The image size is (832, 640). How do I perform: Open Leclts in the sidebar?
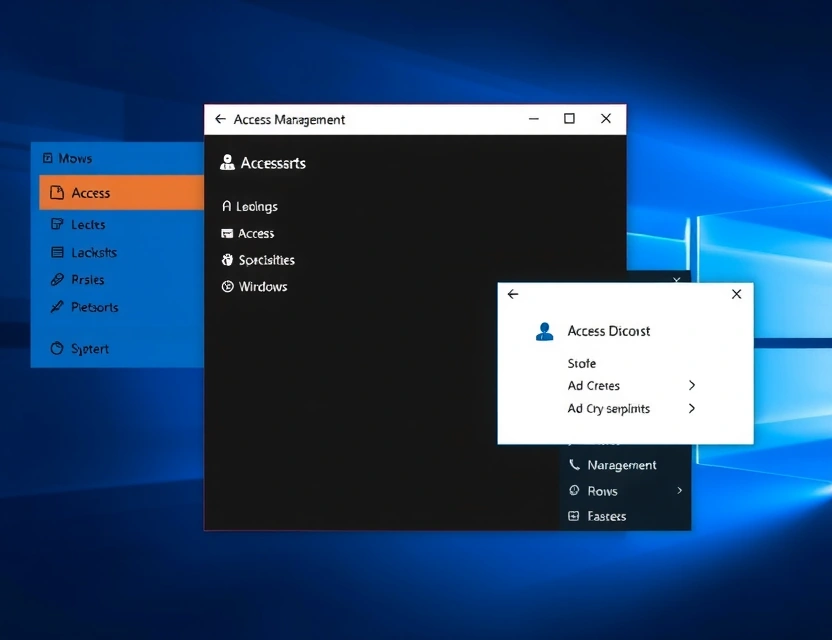(88, 224)
